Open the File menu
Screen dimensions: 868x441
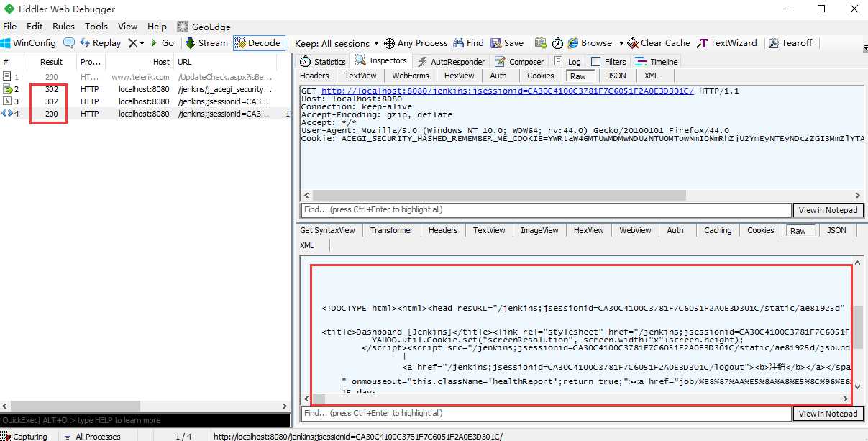9,27
